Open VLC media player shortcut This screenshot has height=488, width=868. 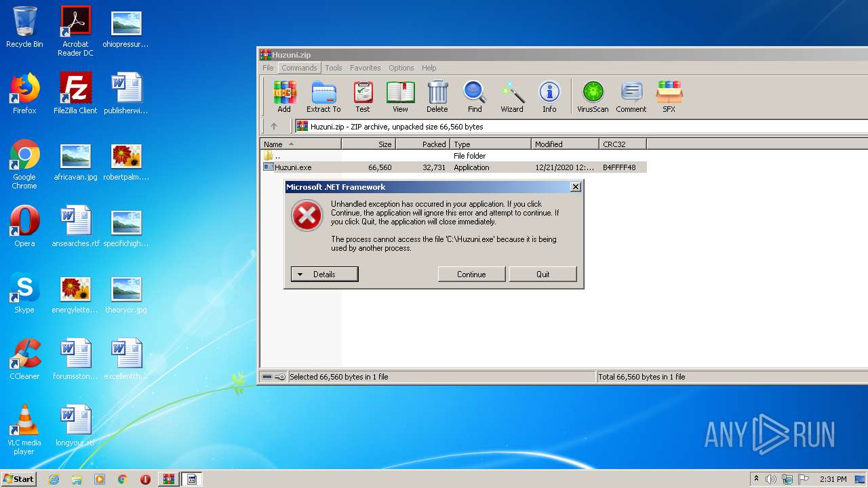24,430
